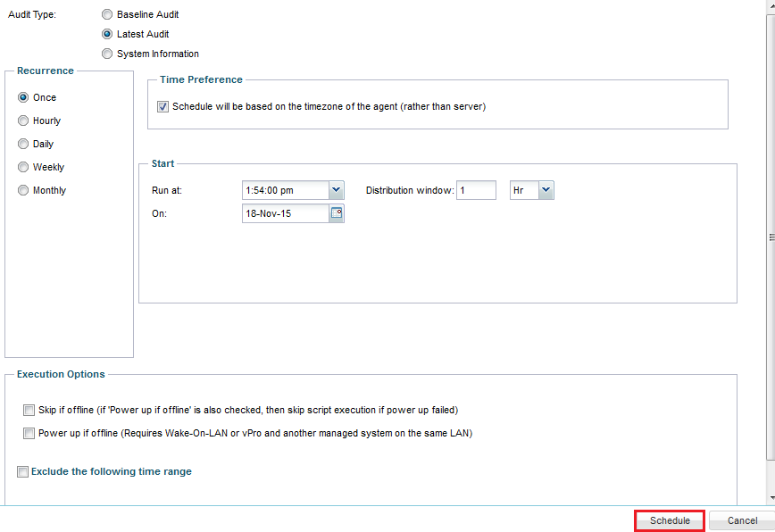Viewport: 775px width, 532px height.
Task: Uncheck the agent timezone preference checkbox
Action: click(x=162, y=106)
